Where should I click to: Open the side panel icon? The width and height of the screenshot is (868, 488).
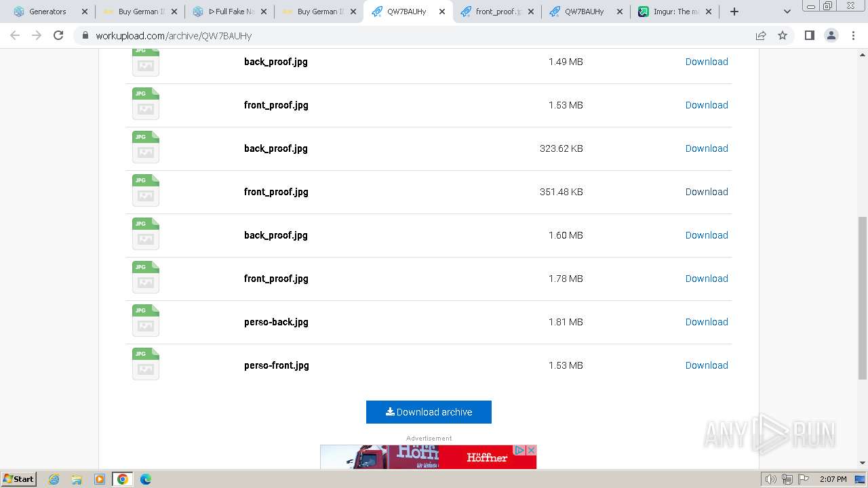click(x=809, y=35)
